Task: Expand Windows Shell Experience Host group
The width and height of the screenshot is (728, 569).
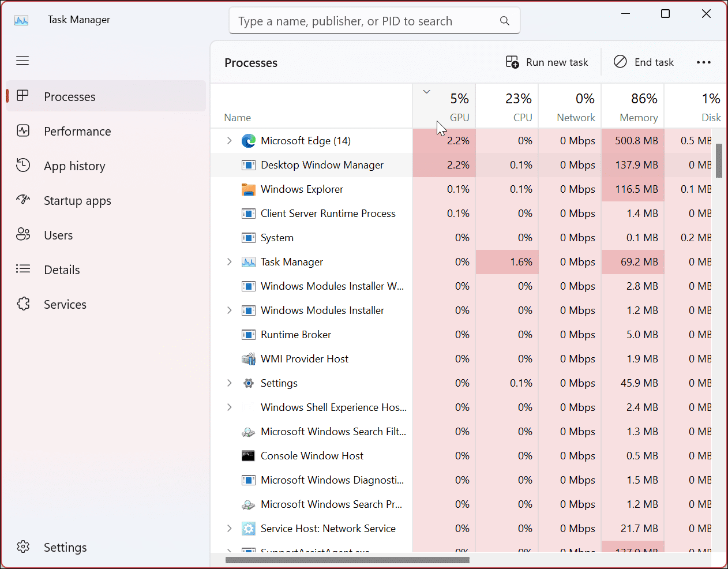Action: (x=230, y=407)
